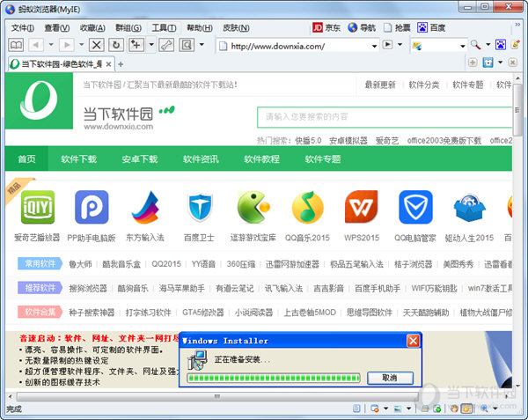Click the status bar zoom magnifier

pos(484,409)
